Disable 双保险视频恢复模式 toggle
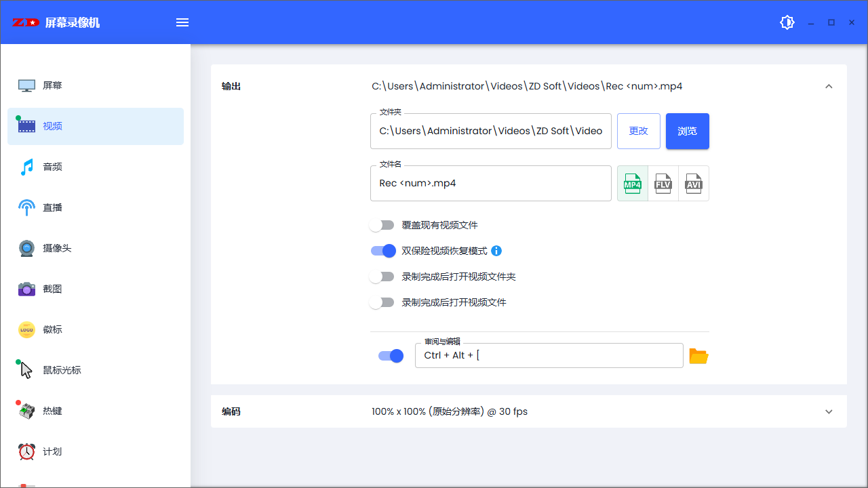Image resolution: width=868 pixels, height=488 pixels. click(x=383, y=251)
